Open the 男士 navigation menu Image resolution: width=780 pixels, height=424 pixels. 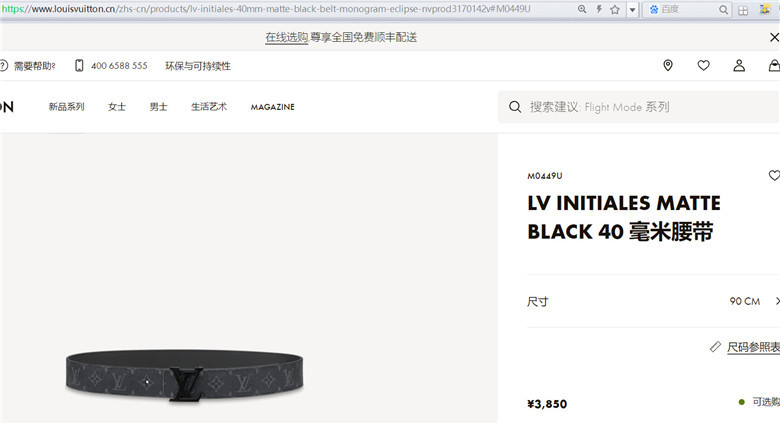coord(158,106)
